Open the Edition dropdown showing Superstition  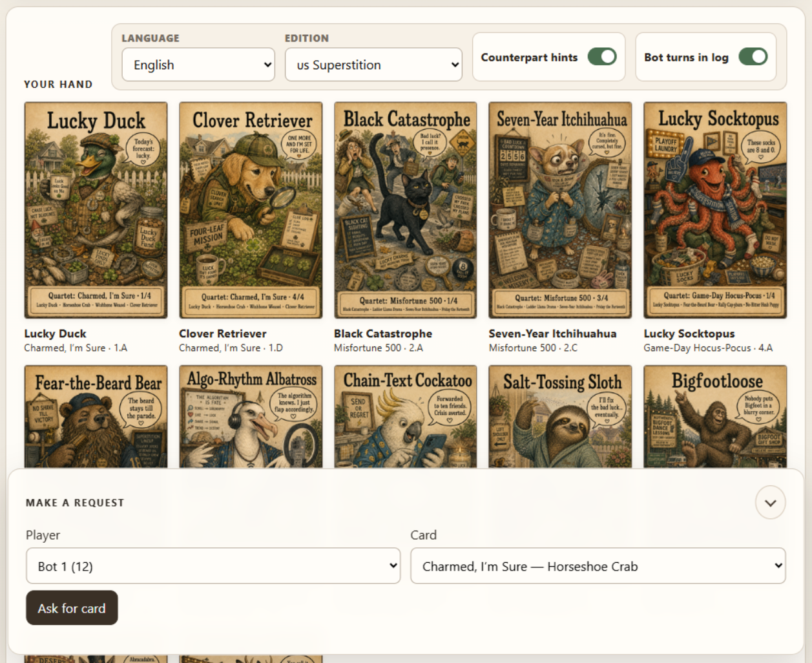point(373,65)
